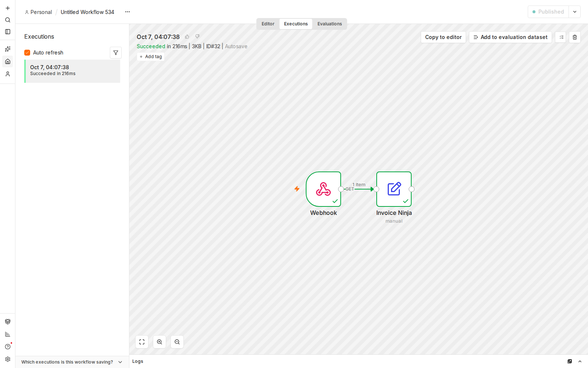Open the logs panel in a new window

click(x=570, y=361)
